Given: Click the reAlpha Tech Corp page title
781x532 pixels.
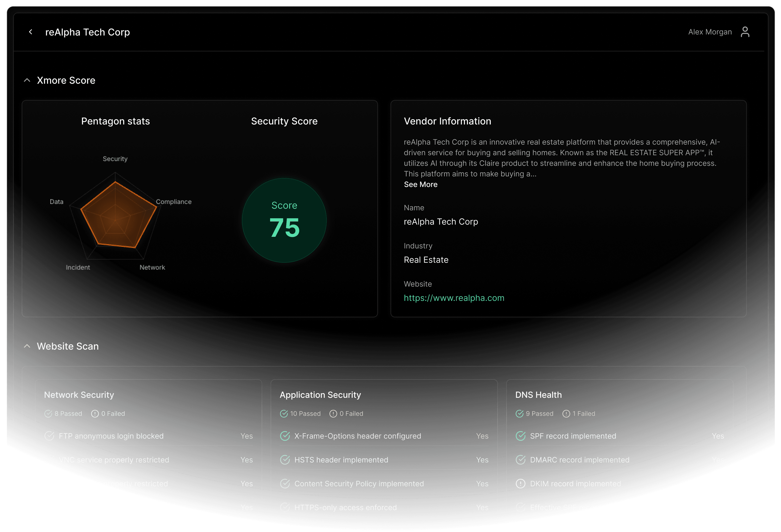Looking at the screenshot, I should [87, 32].
